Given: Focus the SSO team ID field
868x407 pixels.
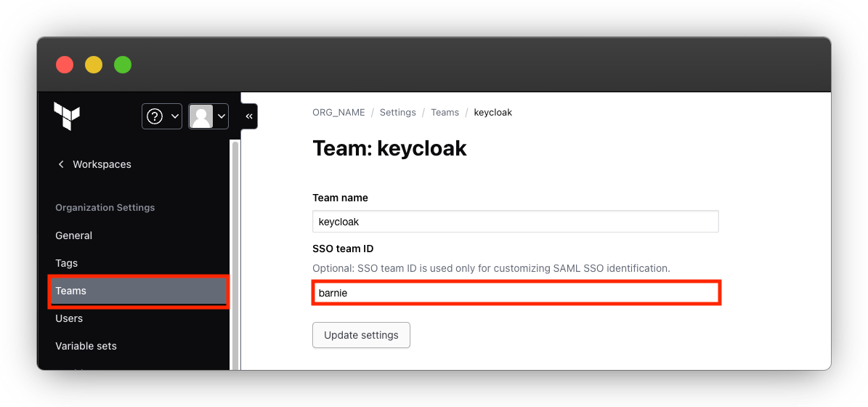Looking at the screenshot, I should pos(516,293).
